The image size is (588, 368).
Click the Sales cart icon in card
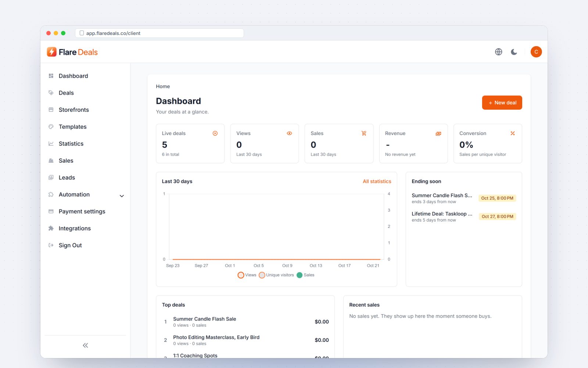click(364, 133)
